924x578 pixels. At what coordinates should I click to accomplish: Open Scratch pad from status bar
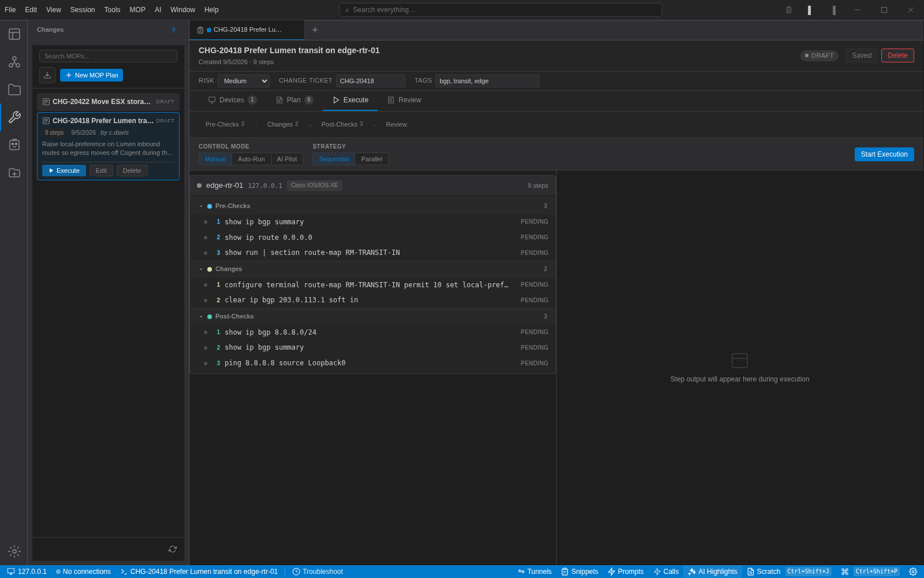[763, 572]
